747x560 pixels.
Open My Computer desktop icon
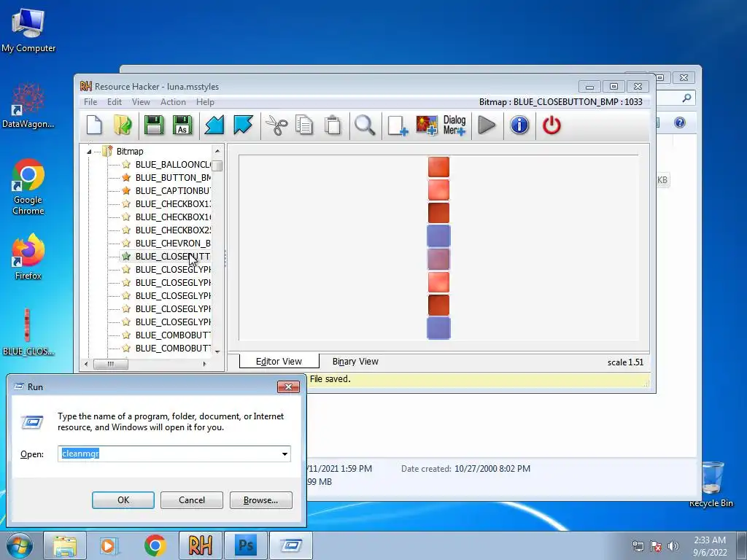pyautogui.click(x=28, y=29)
